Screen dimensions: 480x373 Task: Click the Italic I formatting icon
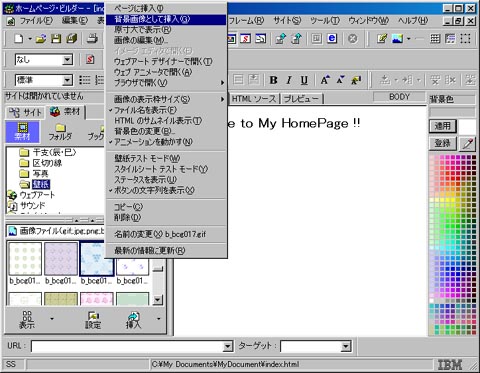pyautogui.click(x=289, y=80)
